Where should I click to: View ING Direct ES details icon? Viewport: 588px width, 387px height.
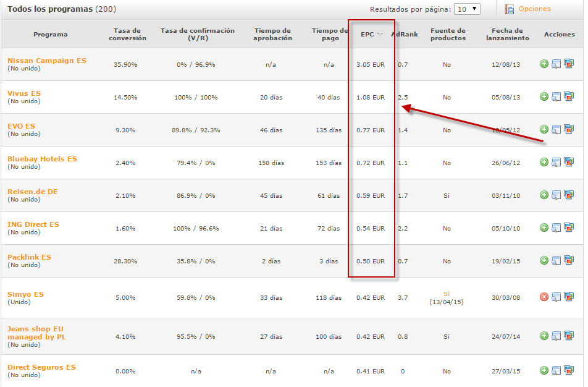(556, 227)
